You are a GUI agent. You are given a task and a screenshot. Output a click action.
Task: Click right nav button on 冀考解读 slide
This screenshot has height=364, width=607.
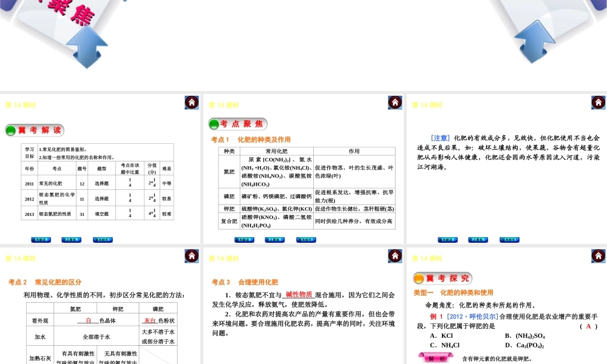[x=103, y=240]
